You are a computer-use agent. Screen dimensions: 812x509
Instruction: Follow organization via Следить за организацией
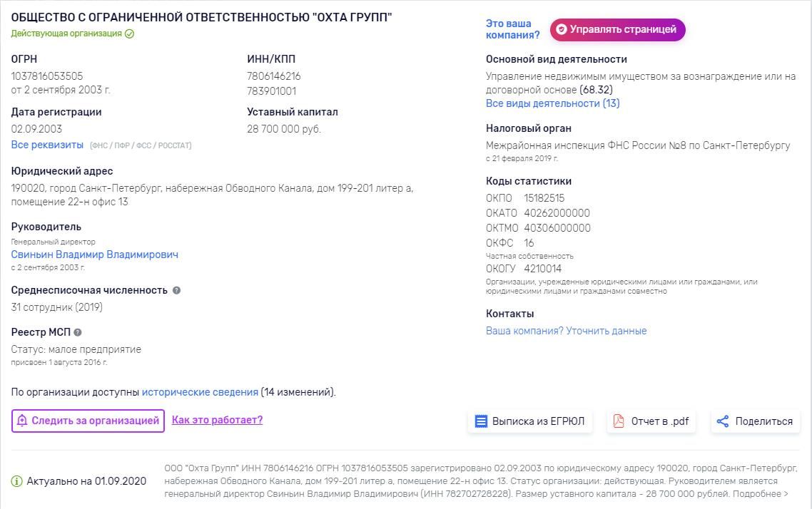click(x=88, y=421)
